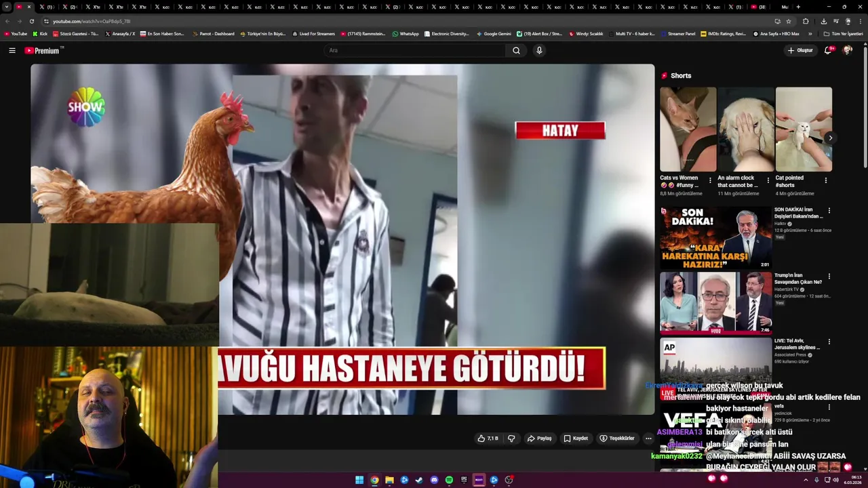868x488 pixels.
Task: Switch to the first YouTube tab
Action: [x=23, y=7]
